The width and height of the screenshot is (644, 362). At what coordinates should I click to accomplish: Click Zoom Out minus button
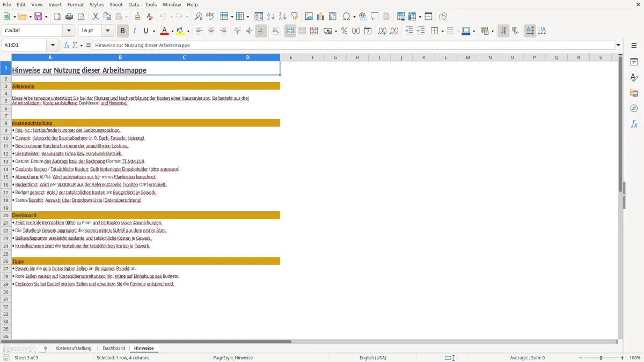tap(579, 358)
